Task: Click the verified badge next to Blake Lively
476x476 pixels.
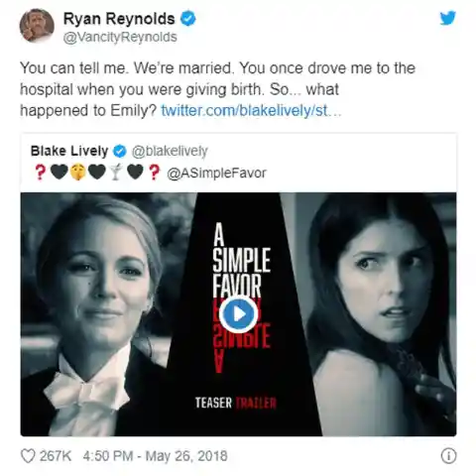Action: [x=120, y=152]
